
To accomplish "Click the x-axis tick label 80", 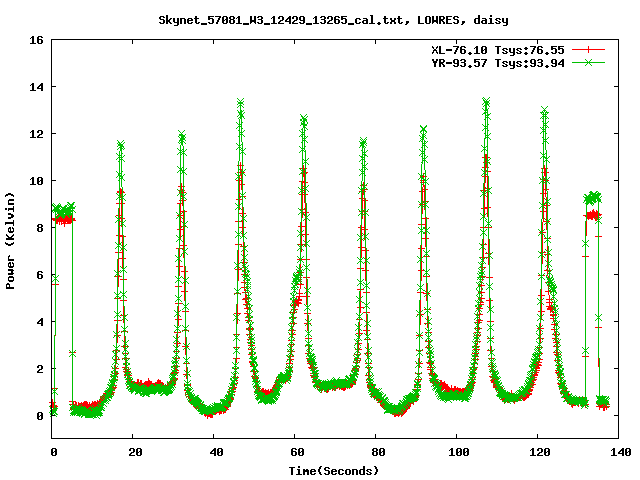I will point(378,452).
